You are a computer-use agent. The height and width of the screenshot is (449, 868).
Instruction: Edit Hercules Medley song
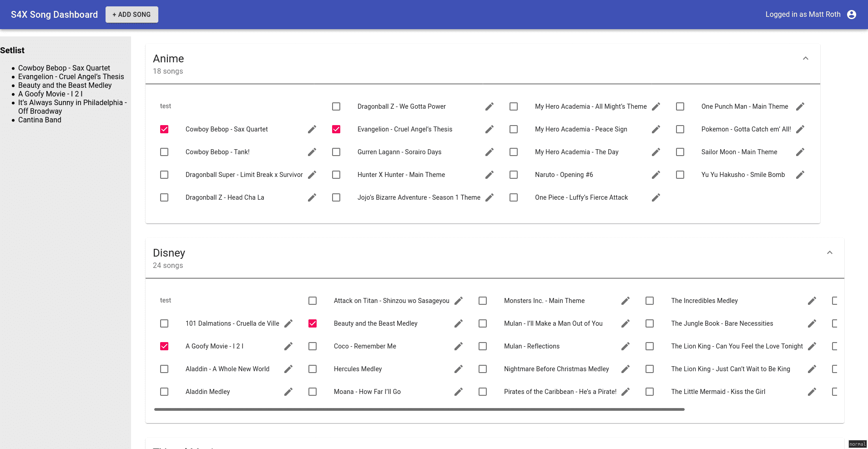459,369
